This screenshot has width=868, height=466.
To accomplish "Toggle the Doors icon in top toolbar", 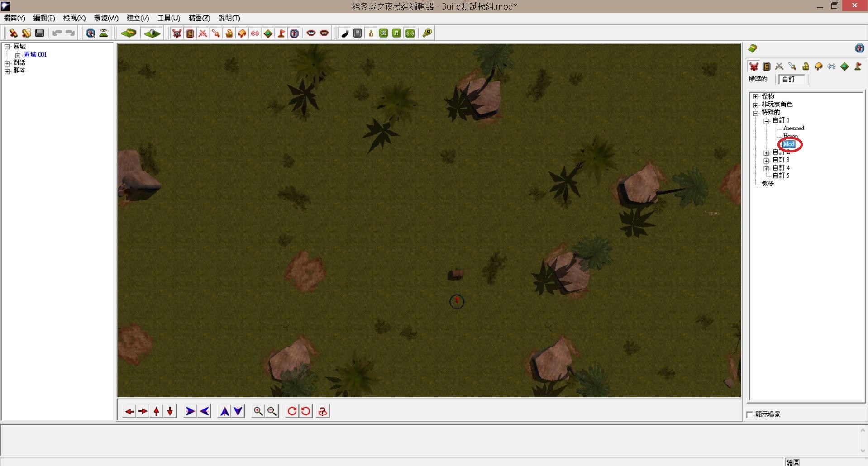I will point(190,33).
